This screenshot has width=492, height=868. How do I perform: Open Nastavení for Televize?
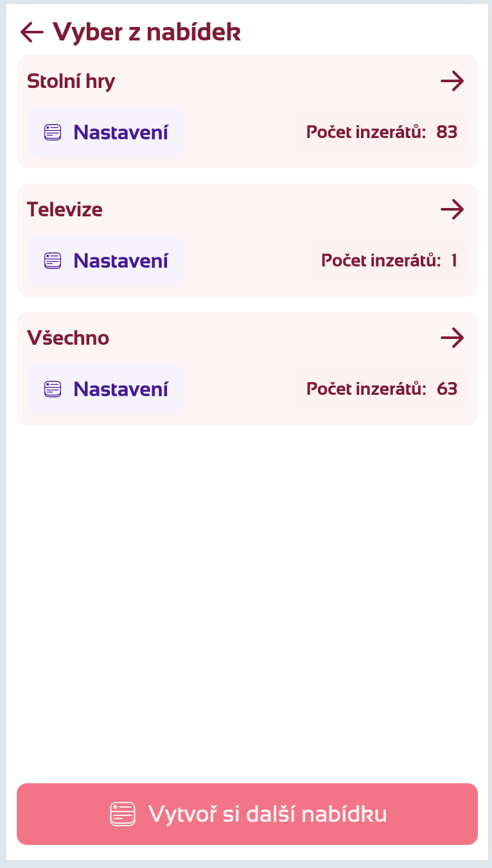[105, 261]
